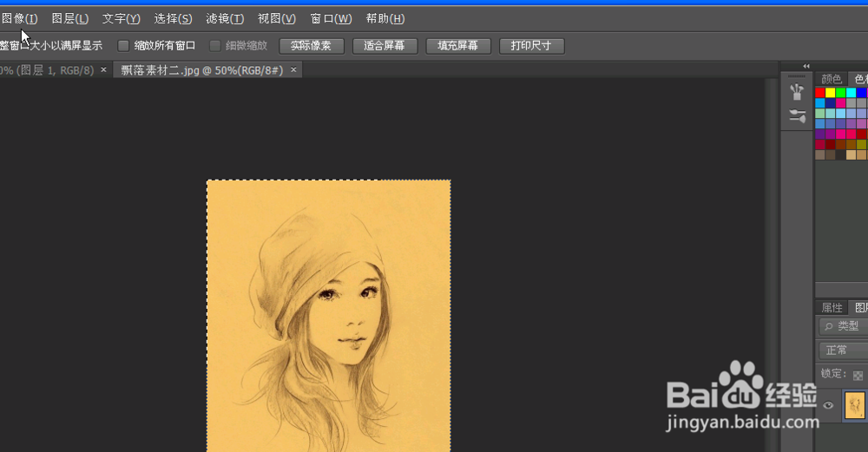Viewport: 868px width, 452px height.
Task: Click the 适合屏幕 button
Action: pos(385,46)
